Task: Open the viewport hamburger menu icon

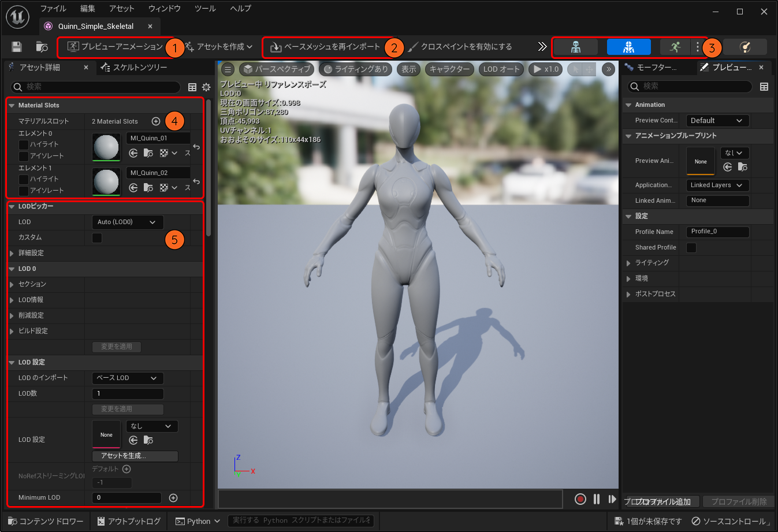Action: click(228, 69)
